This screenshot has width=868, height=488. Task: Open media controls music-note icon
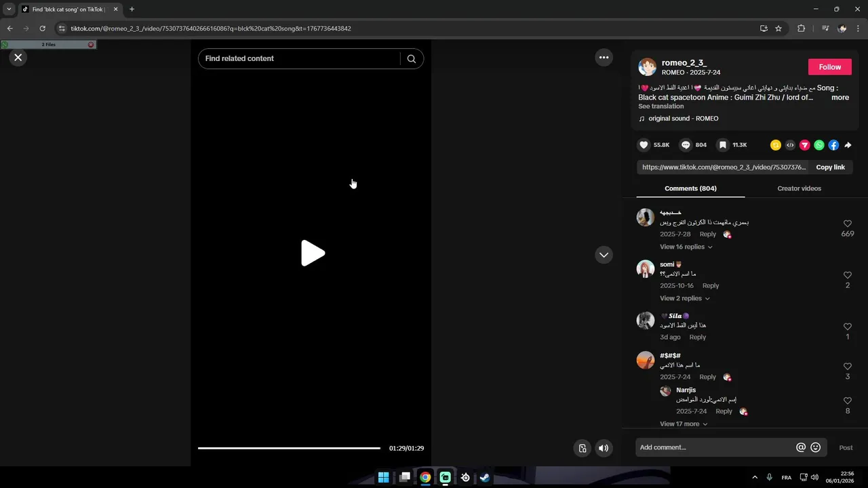coord(825,28)
